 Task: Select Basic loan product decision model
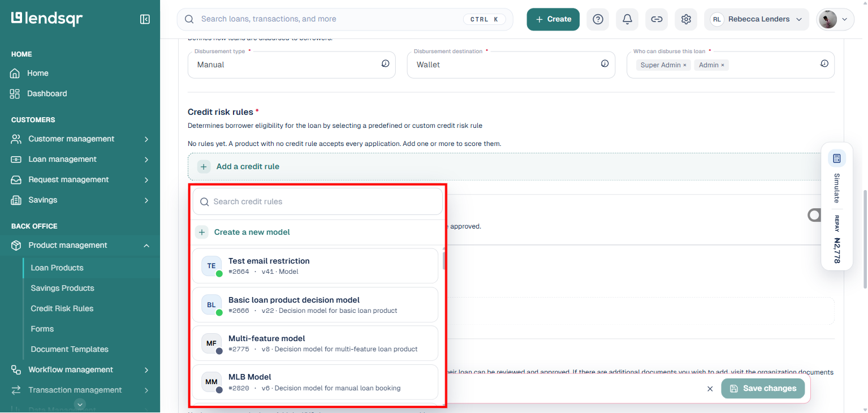315,305
